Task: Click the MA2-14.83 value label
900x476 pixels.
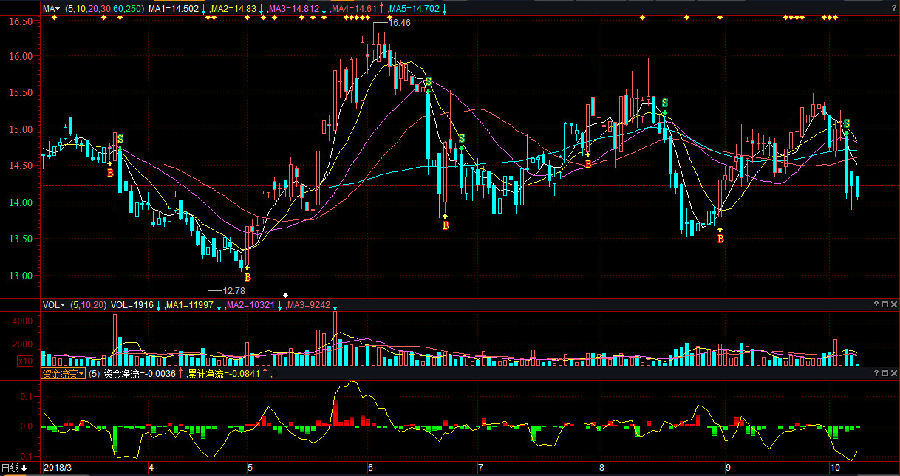Action: coord(233,9)
